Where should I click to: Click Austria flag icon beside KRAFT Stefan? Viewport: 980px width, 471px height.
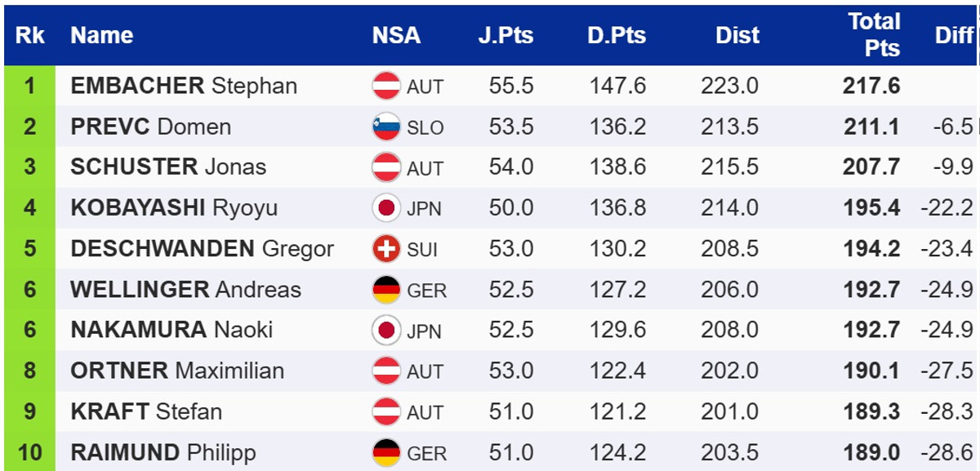tap(386, 411)
